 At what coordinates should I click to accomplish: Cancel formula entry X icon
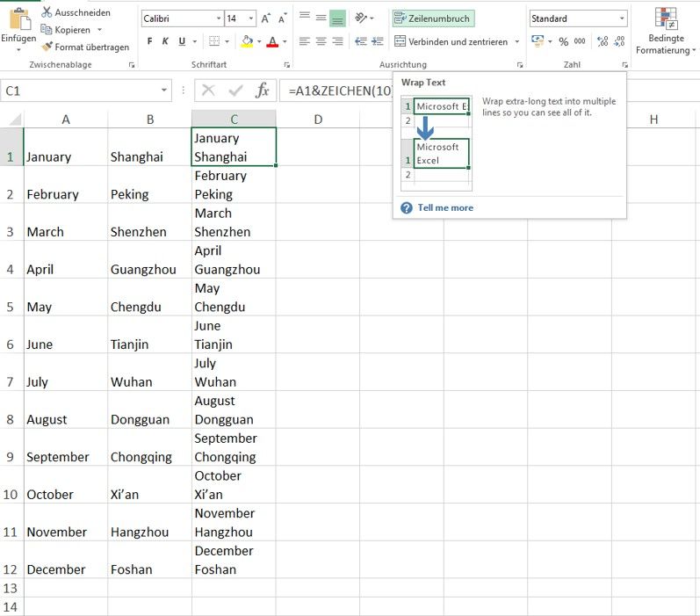click(208, 91)
